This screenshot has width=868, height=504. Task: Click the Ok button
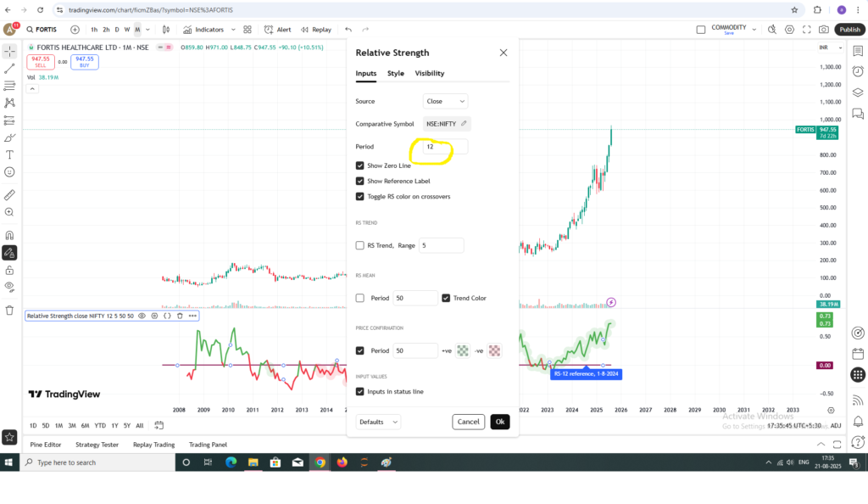pos(500,422)
